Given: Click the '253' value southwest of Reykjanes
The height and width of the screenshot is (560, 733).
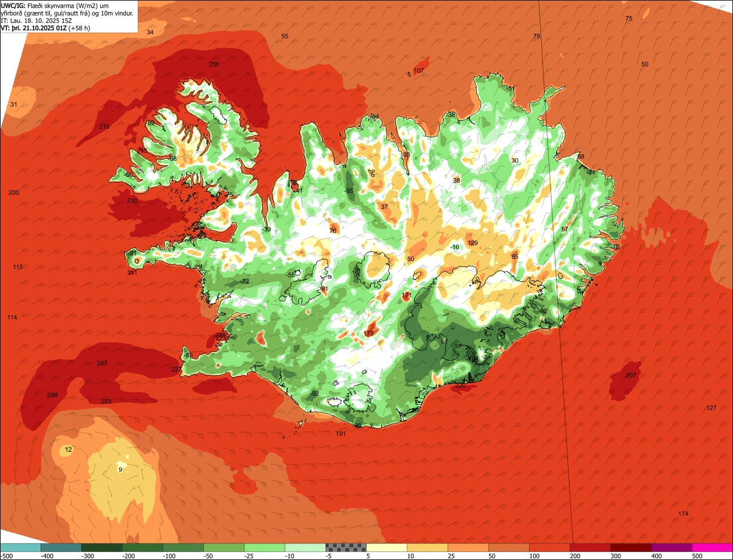Looking at the screenshot, I should [x=106, y=401].
